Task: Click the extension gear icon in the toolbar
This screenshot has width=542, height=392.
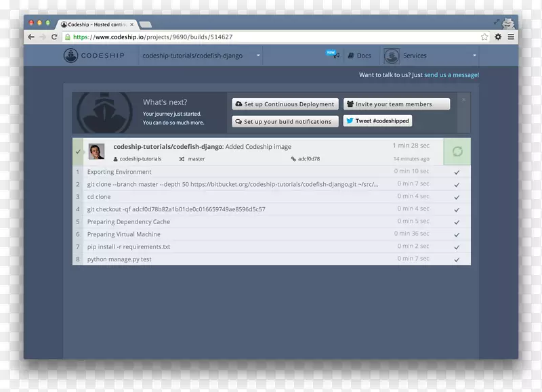Action: [498, 37]
